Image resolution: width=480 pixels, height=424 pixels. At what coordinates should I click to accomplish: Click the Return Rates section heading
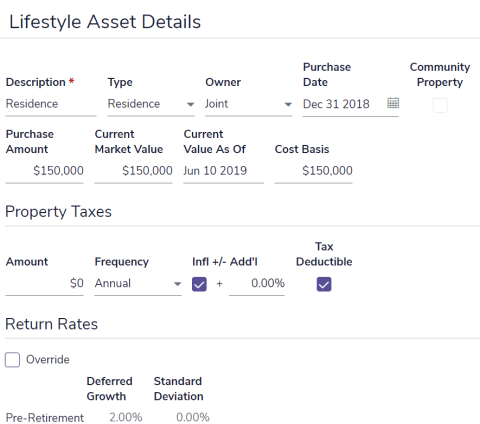pyautogui.click(x=52, y=324)
